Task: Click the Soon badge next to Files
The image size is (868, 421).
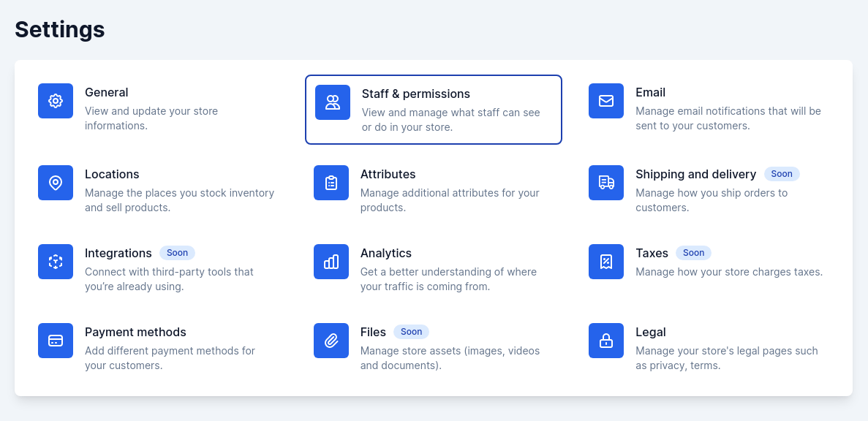Action: (411, 332)
